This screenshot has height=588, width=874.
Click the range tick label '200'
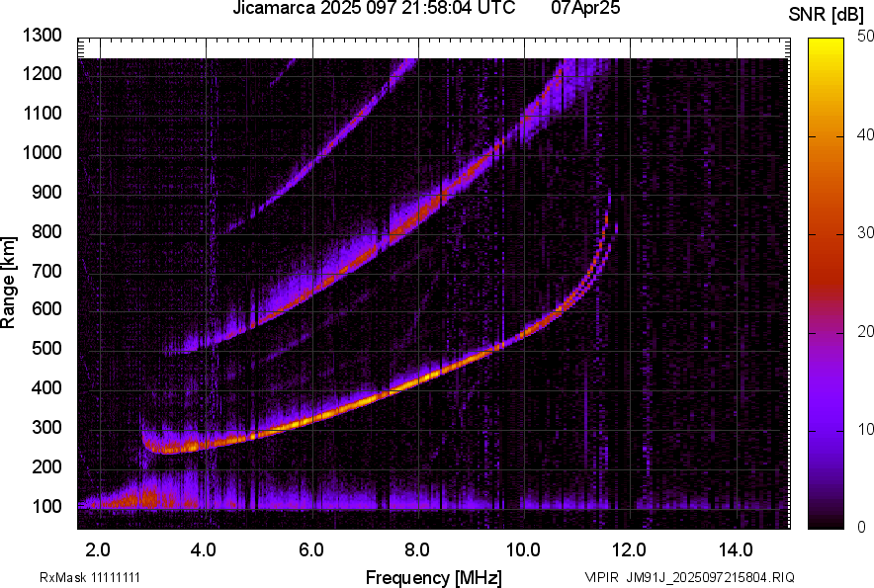click(x=46, y=466)
